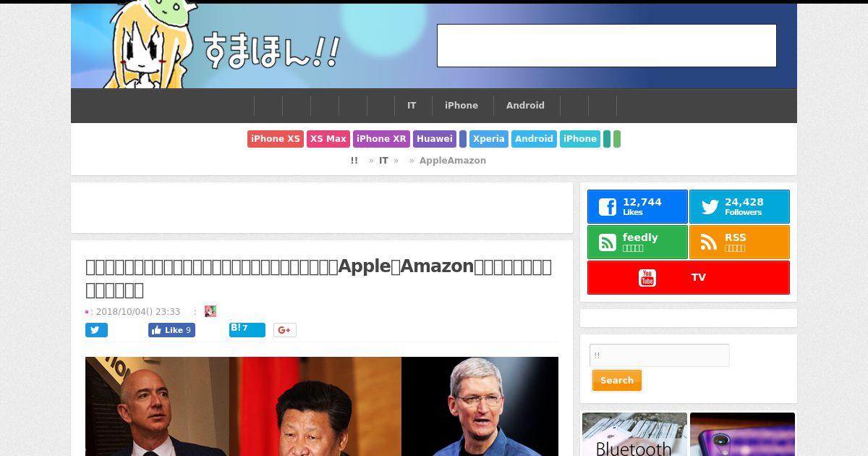Follow the IT breadcrumb link

(383, 161)
